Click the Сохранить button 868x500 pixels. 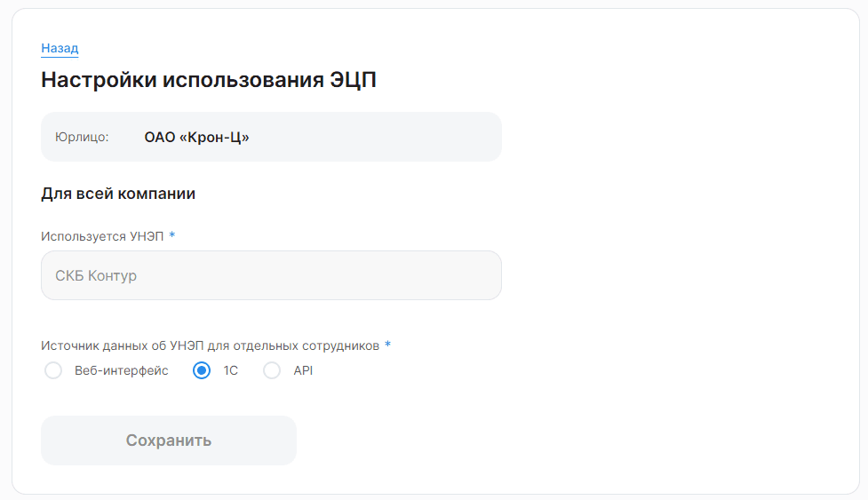tap(169, 440)
